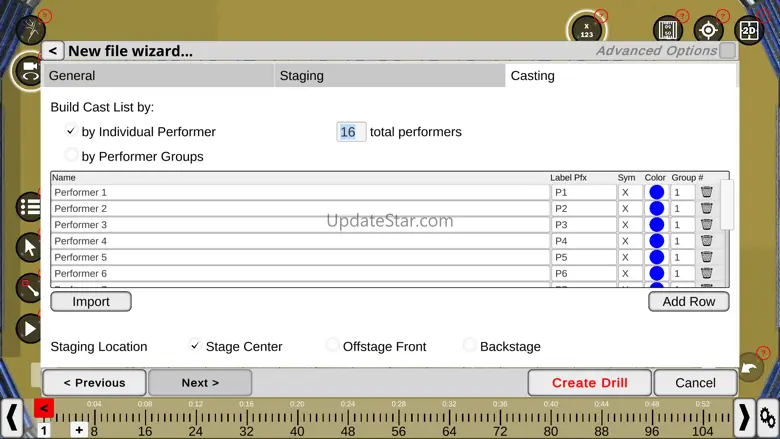Open color swatch for Performer 2
The width and height of the screenshot is (780, 439).
tap(656, 208)
